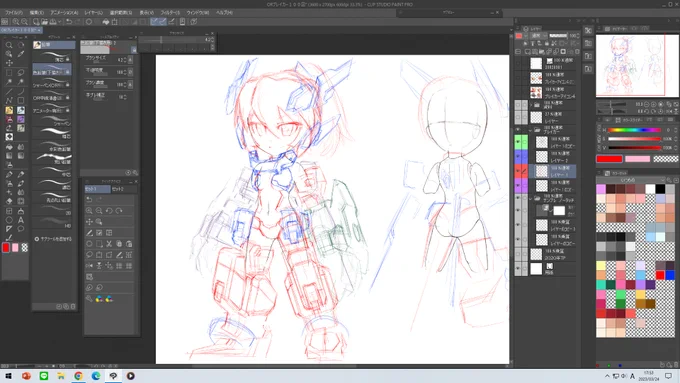Image resolution: width=680 pixels, height=383 pixels.
Task: Open the いつもの color set dropdown
Action: tap(631, 180)
